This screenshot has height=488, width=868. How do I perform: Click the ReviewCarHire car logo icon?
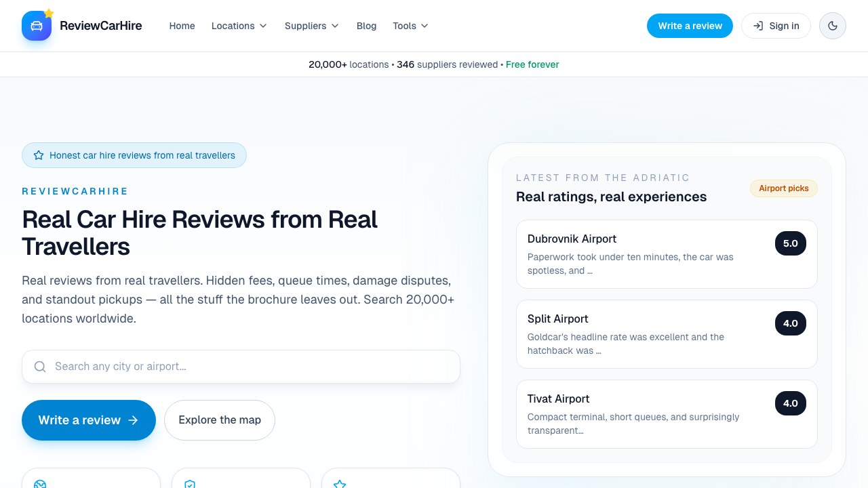[x=37, y=26]
